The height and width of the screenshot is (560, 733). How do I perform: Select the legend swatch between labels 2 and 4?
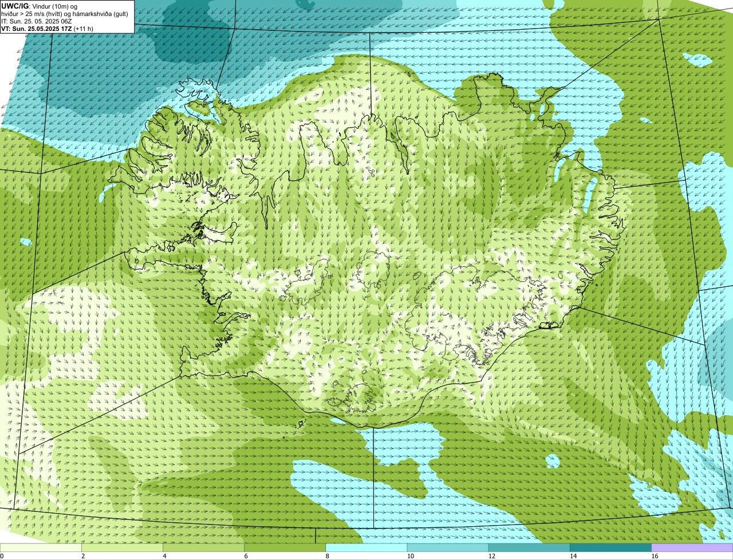coord(123,548)
